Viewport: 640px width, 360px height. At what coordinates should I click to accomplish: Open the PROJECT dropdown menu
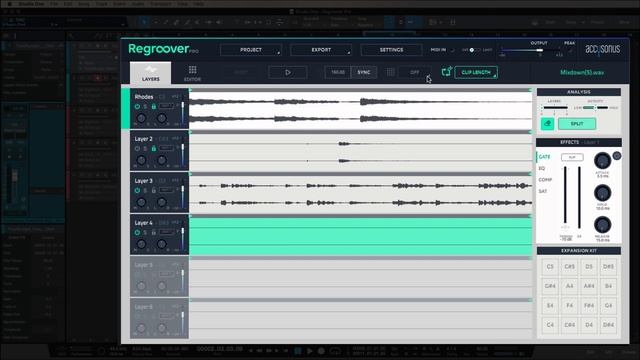coord(251,50)
